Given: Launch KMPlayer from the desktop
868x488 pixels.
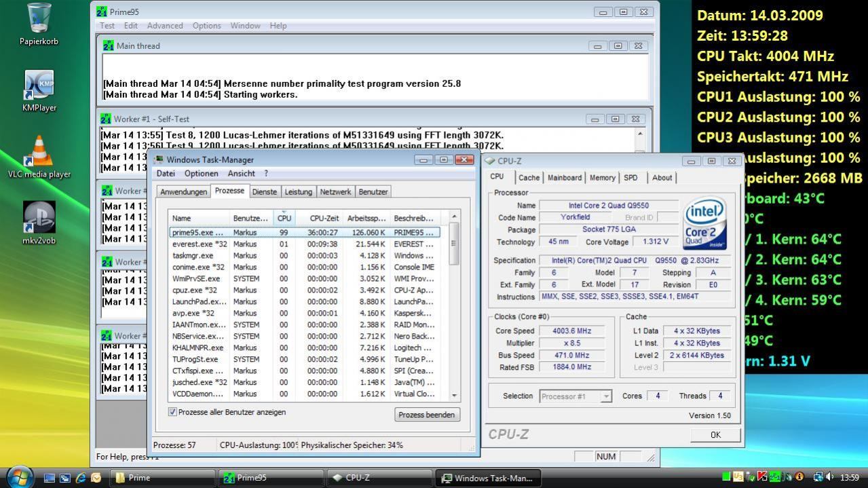Looking at the screenshot, I should point(39,91).
